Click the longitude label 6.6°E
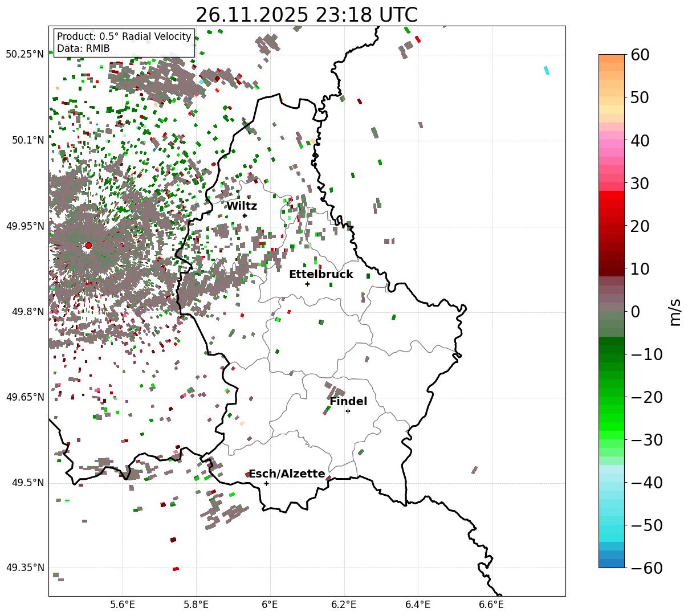Image resolution: width=688 pixels, height=616 pixels. (492, 604)
